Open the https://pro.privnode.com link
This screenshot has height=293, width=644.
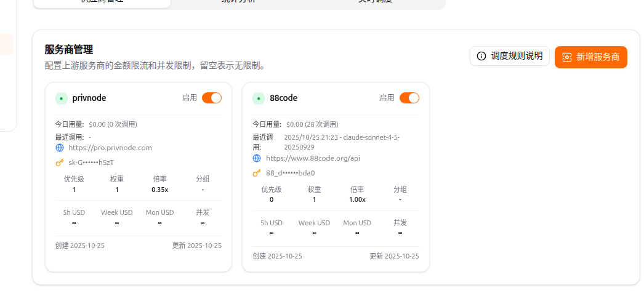click(110, 148)
